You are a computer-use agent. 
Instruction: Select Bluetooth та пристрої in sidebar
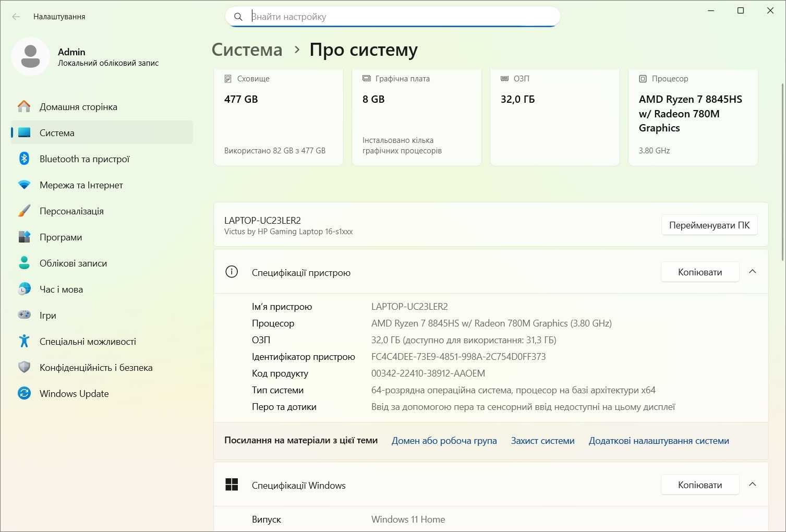point(102,159)
